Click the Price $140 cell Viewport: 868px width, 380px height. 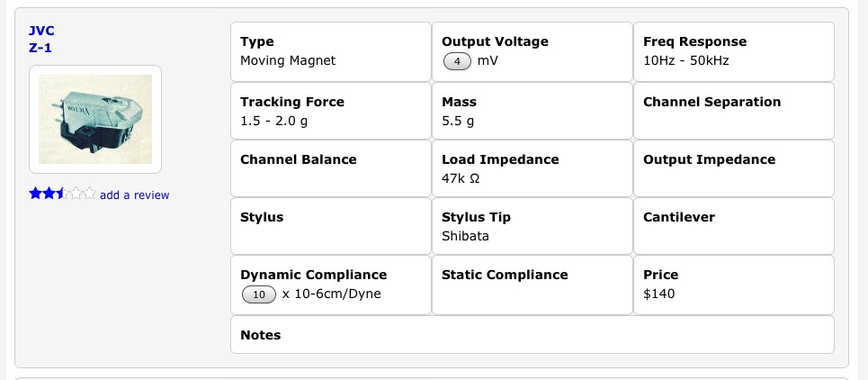click(x=734, y=284)
